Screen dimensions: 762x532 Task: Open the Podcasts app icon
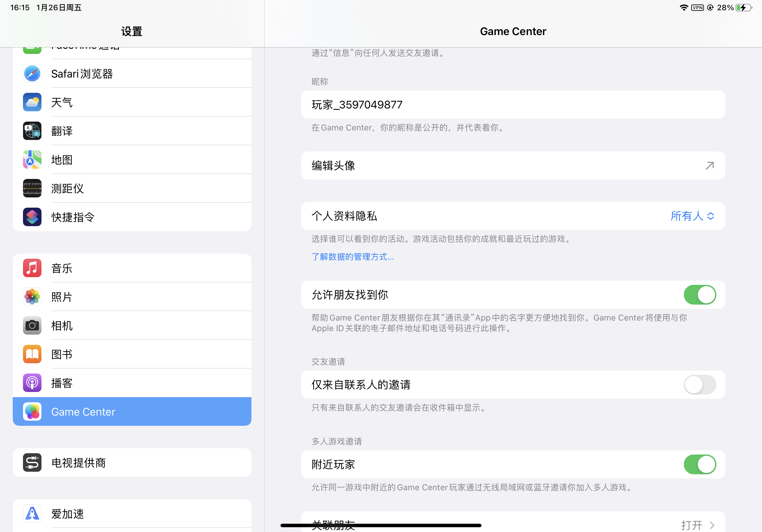tap(32, 383)
